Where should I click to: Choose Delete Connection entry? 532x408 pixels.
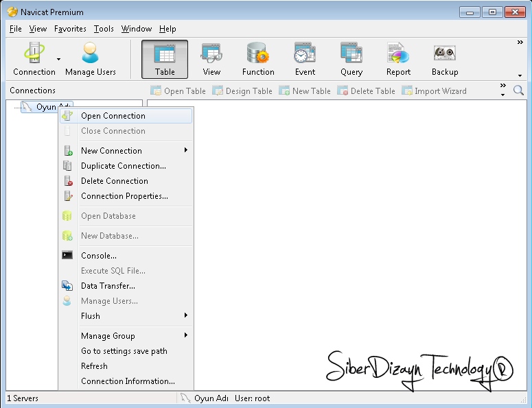point(126,181)
